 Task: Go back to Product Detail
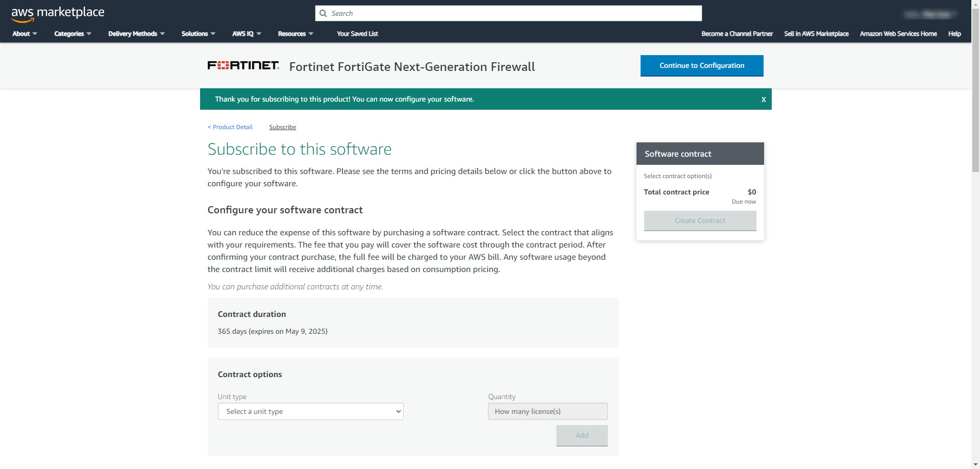point(230,127)
